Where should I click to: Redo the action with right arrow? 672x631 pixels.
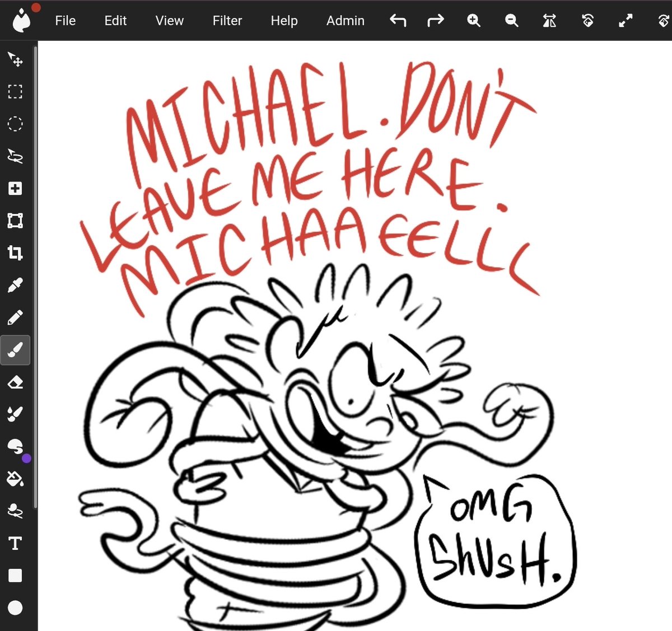(x=436, y=21)
